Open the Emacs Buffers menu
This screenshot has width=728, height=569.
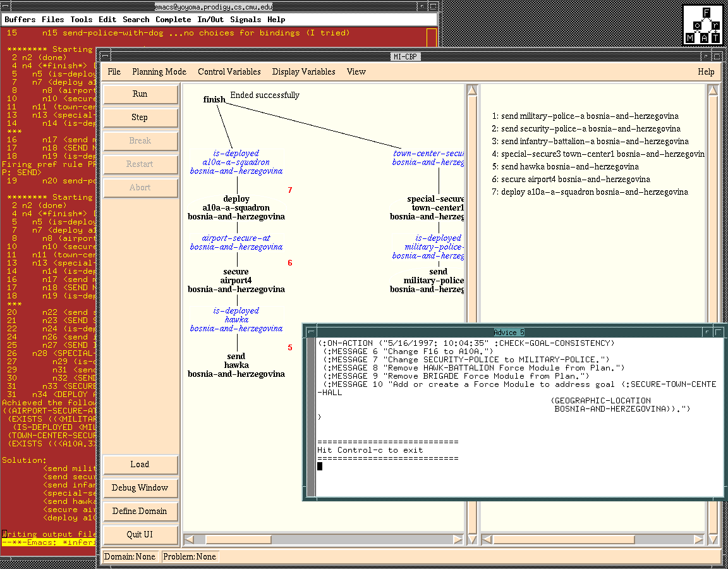click(x=20, y=20)
